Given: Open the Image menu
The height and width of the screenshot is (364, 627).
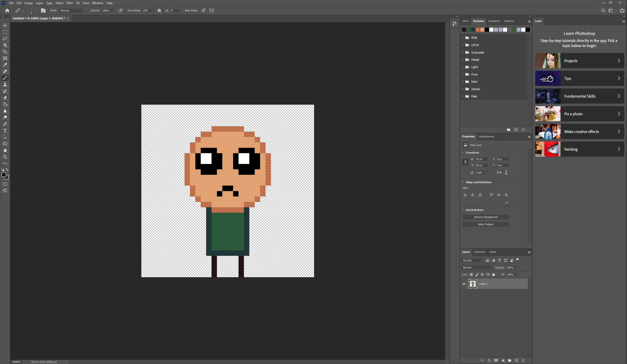Looking at the screenshot, I should point(29,3).
